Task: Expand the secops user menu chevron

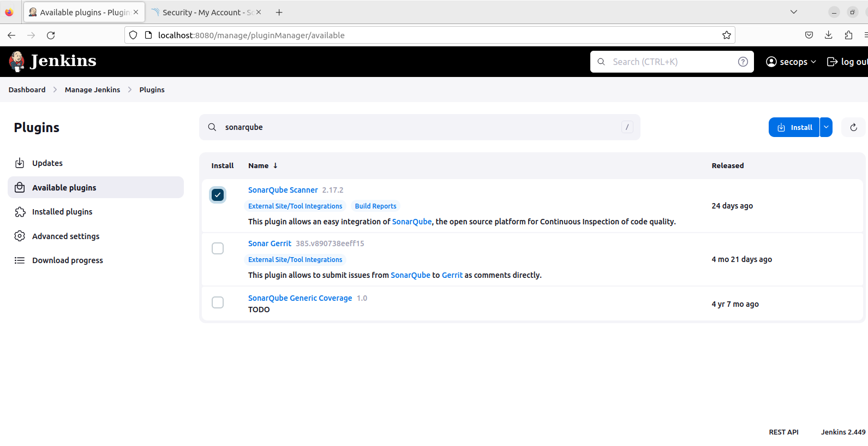Action: pos(813,62)
